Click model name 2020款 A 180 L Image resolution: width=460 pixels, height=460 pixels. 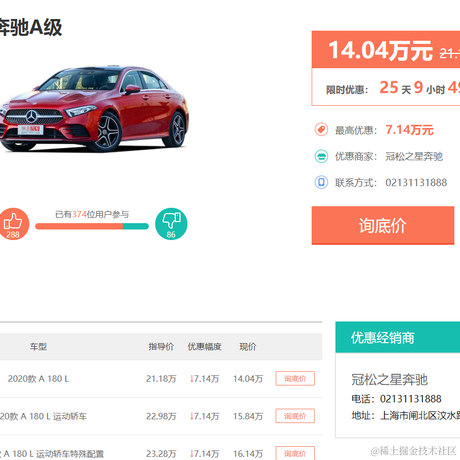coord(38,379)
